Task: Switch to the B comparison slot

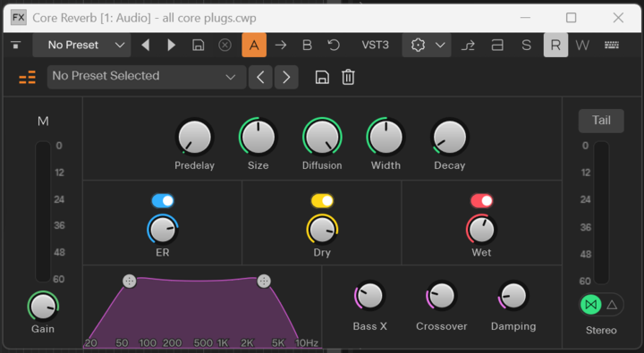Action: point(307,45)
